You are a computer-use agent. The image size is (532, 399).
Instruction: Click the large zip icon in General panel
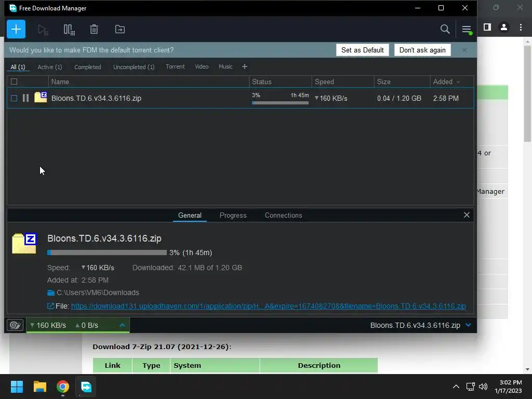(24, 243)
